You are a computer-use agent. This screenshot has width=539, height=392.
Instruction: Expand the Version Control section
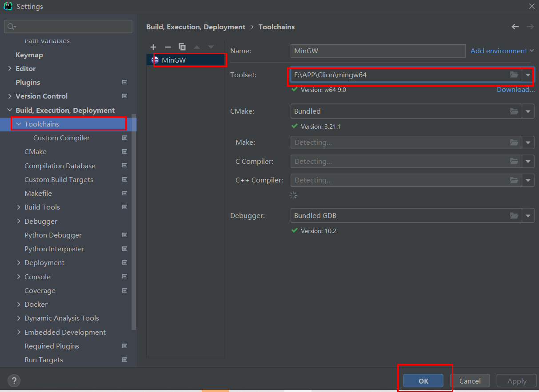(10, 96)
